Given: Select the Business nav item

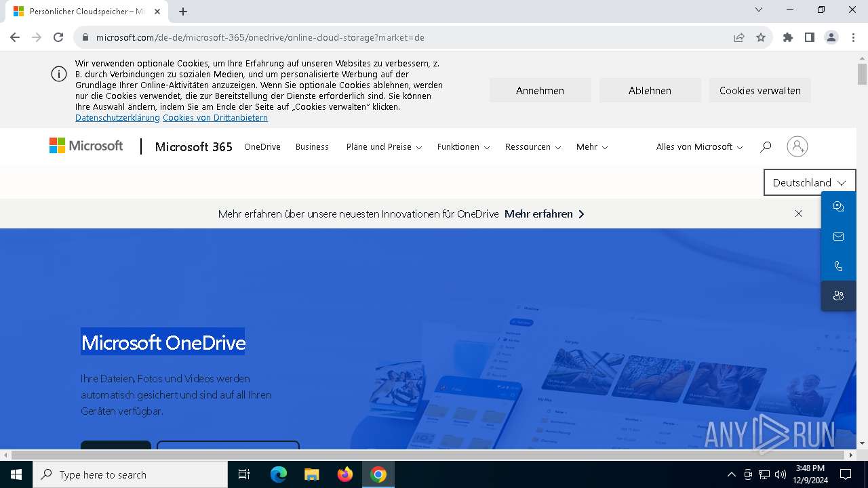Looking at the screenshot, I should pyautogui.click(x=312, y=146).
